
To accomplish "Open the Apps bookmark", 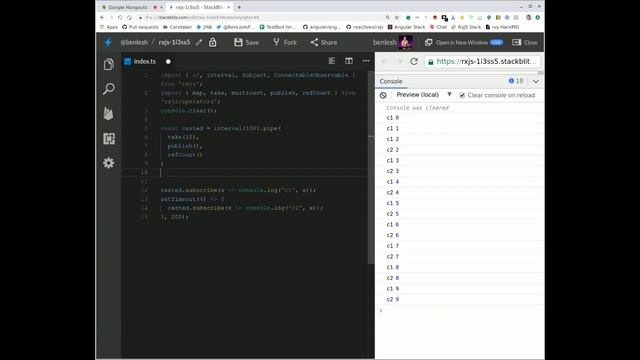I will click(109, 27).
